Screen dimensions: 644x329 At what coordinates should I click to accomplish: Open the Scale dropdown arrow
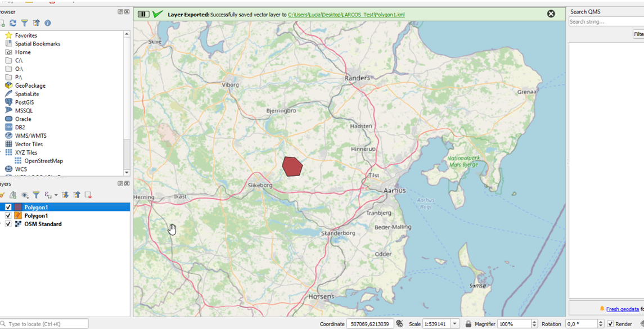(x=456, y=324)
